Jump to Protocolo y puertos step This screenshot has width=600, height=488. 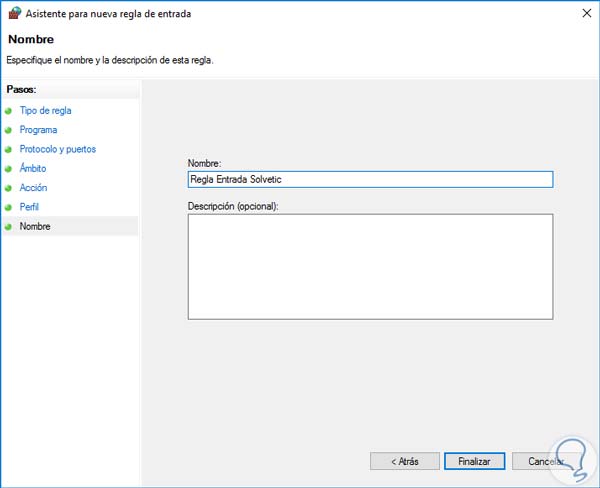pos(58,149)
